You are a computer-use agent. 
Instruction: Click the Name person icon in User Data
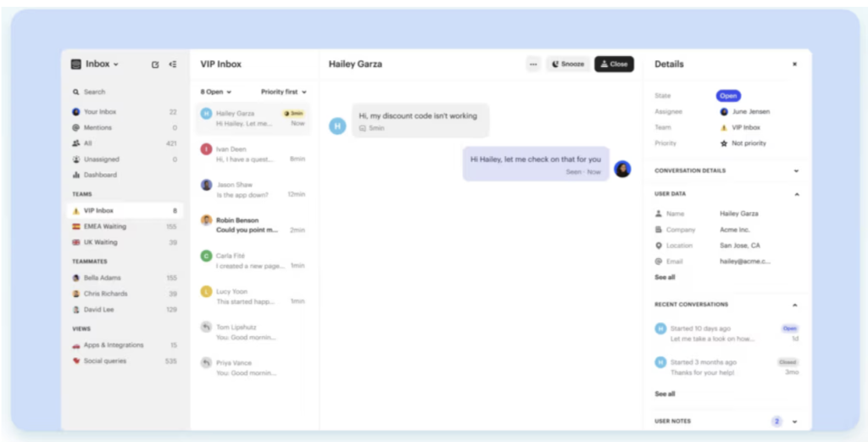pos(658,214)
